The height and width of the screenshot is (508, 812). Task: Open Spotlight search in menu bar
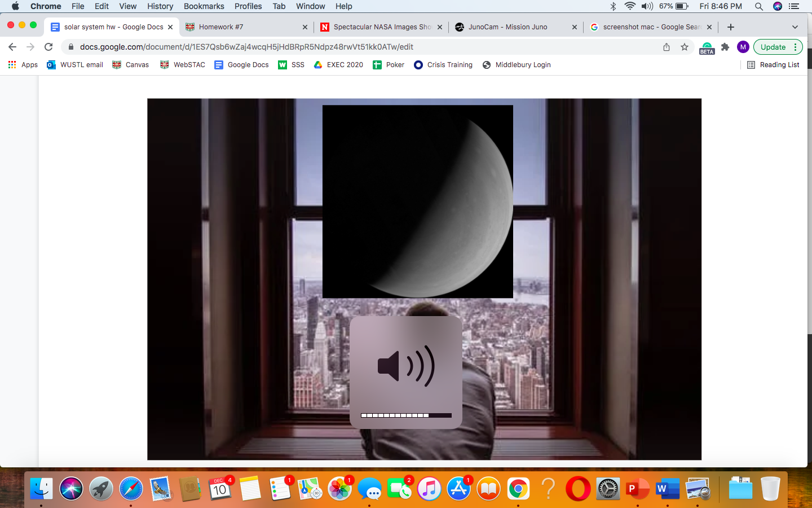(759, 6)
